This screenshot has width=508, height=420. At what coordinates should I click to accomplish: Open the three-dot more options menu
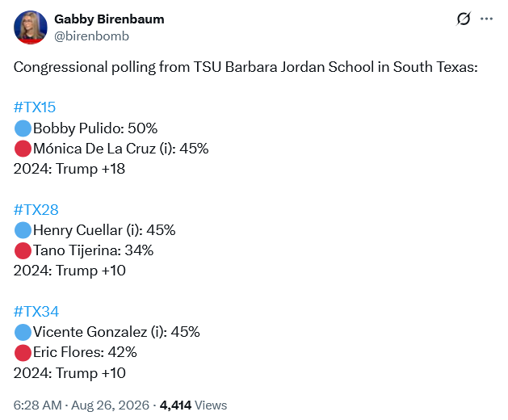(x=487, y=19)
